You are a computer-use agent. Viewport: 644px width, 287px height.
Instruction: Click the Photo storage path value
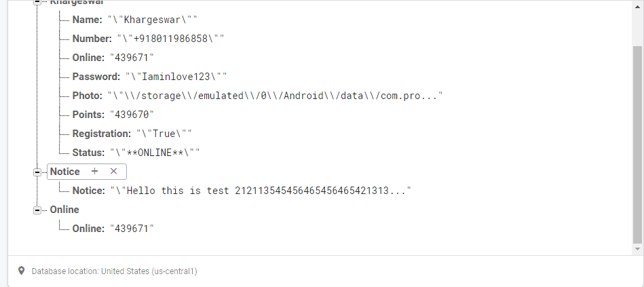(x=275, y=96)
